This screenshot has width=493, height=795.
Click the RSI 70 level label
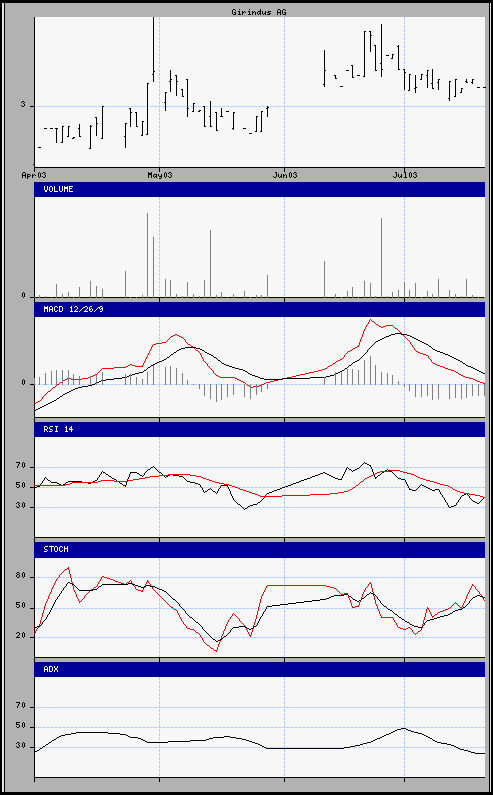(20, 467)
